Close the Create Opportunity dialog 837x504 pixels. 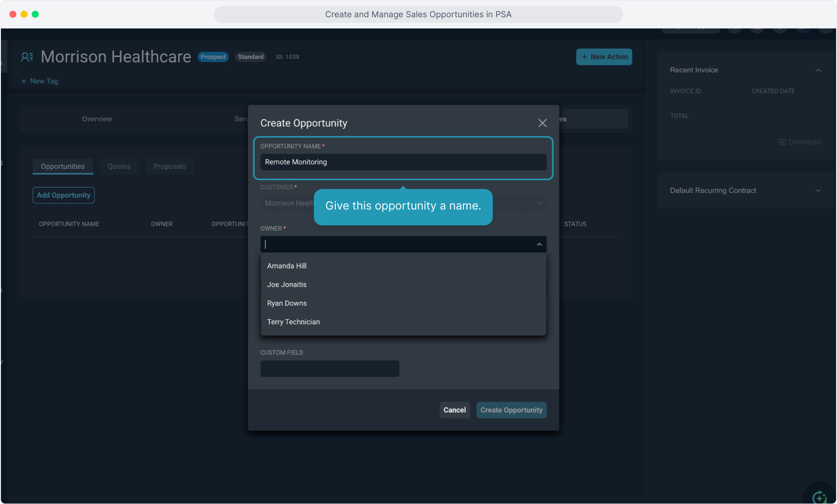(542, 123)
